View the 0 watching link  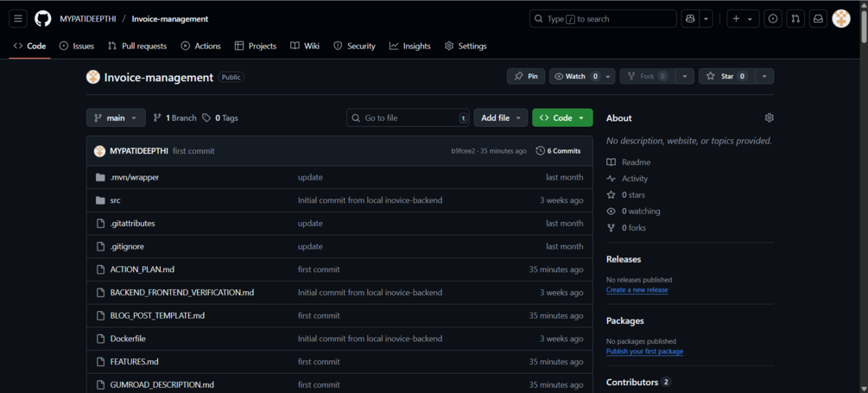pos(633,211)
